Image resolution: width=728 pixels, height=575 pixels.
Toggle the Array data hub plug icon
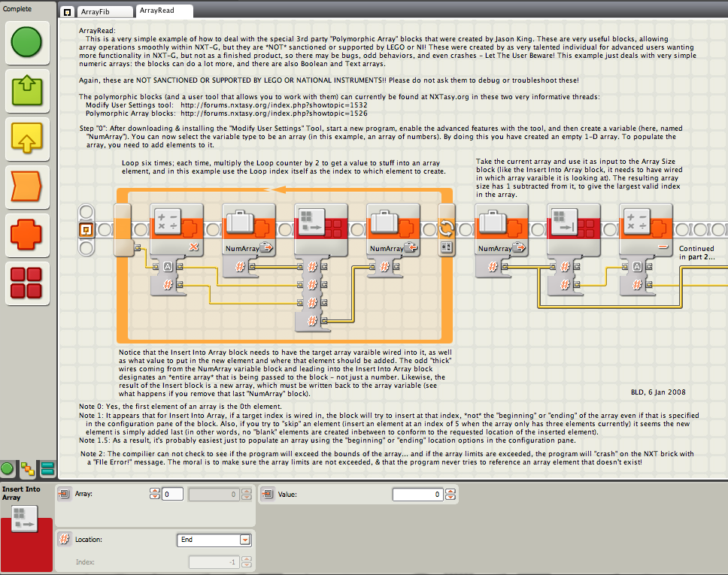click(64, 494)
